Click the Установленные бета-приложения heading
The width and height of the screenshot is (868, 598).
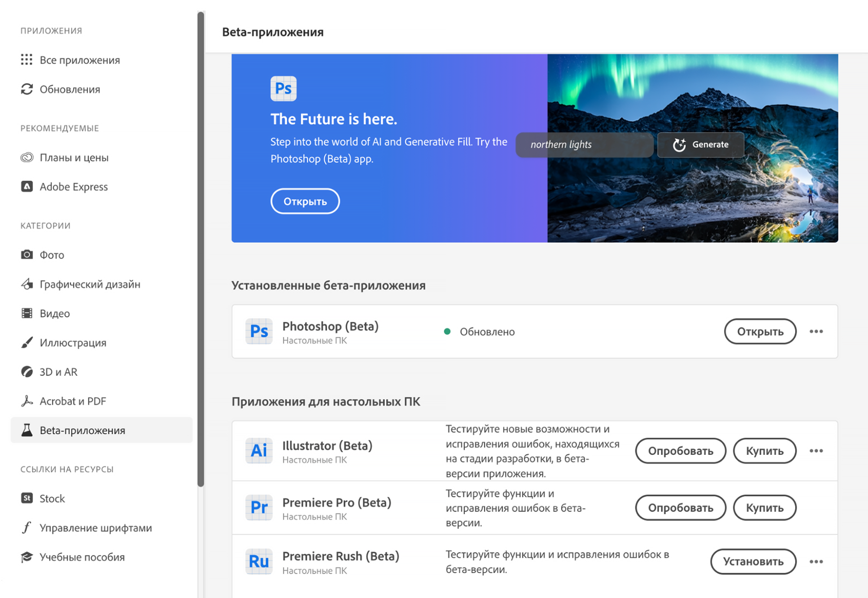(329, 286)
